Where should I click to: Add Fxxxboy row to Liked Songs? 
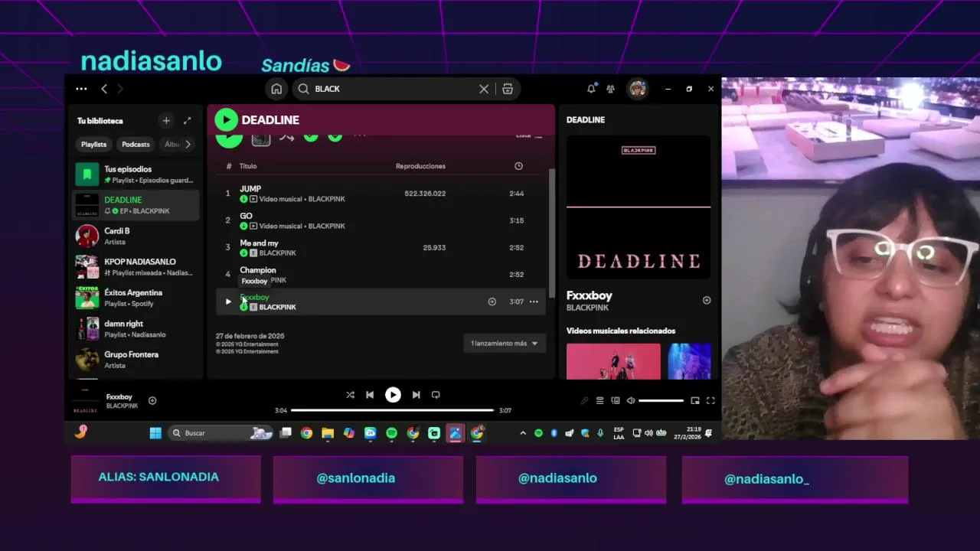click(x=492, y=302)
